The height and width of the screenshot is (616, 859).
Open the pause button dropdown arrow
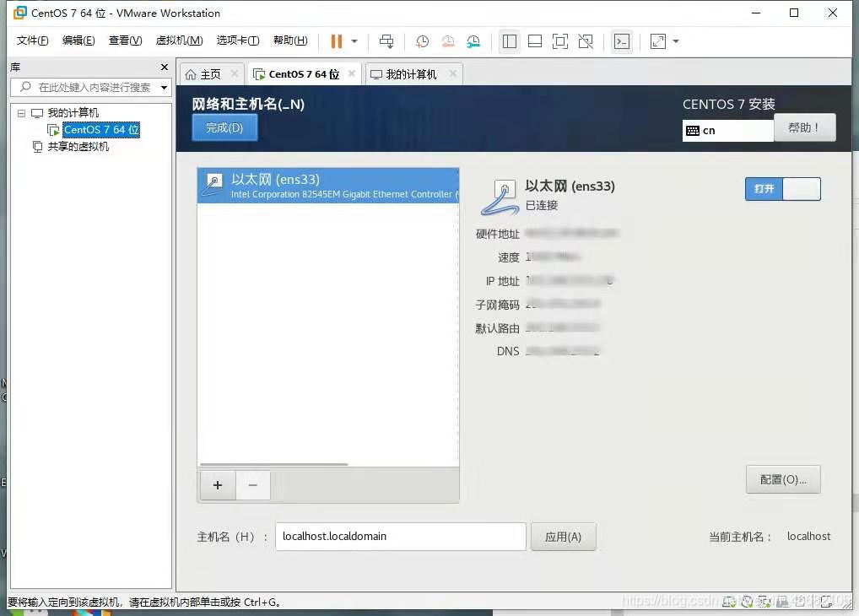(x=352, y=41)
